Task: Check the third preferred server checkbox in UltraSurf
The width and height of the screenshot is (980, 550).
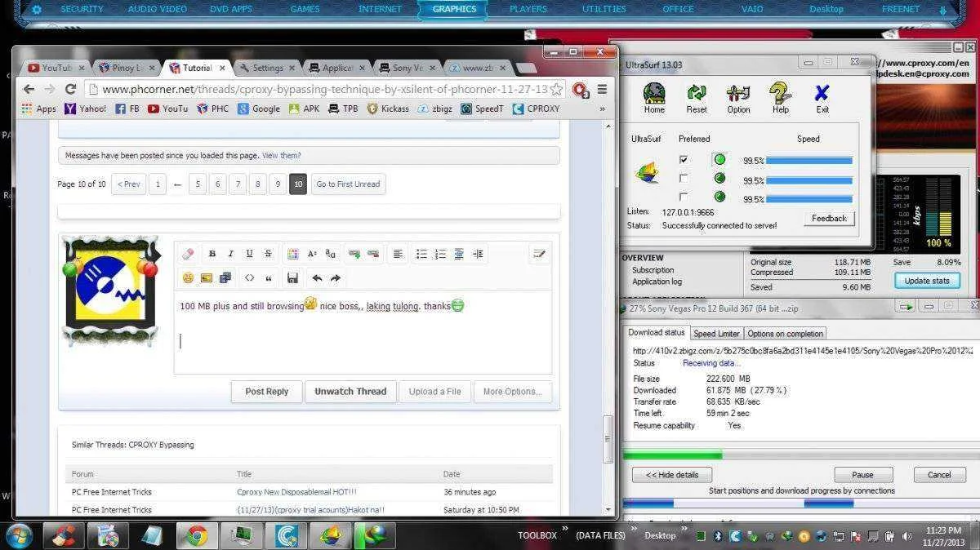Action: [684, 197]
